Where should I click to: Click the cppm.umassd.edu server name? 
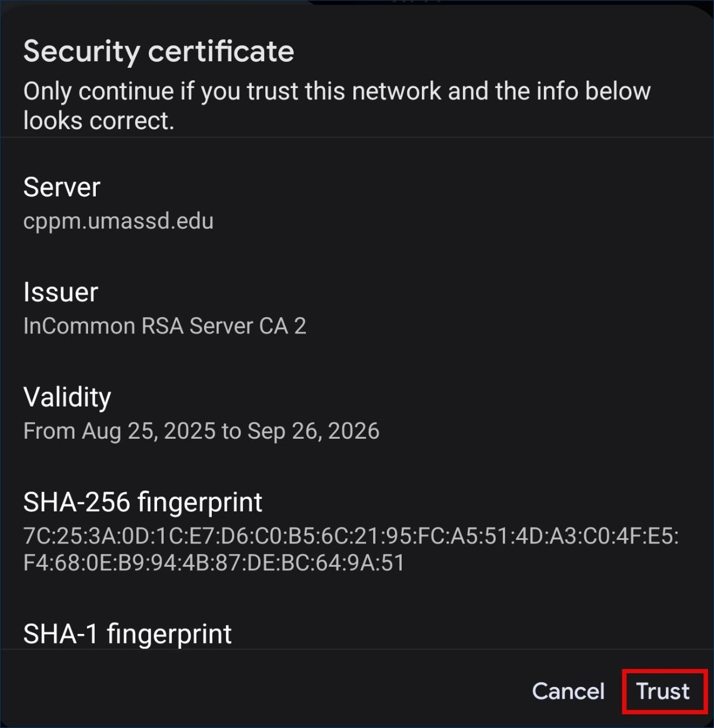(x=118, y=221)
